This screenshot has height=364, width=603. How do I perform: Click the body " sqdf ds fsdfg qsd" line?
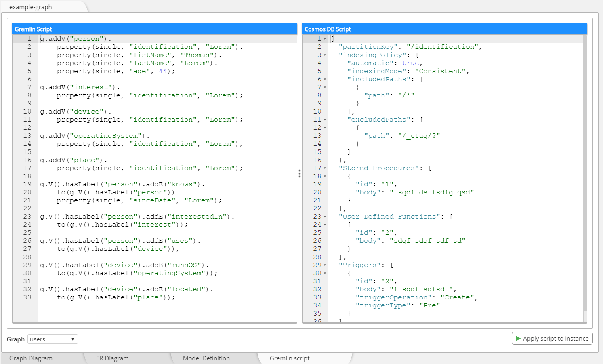point(415,192)
